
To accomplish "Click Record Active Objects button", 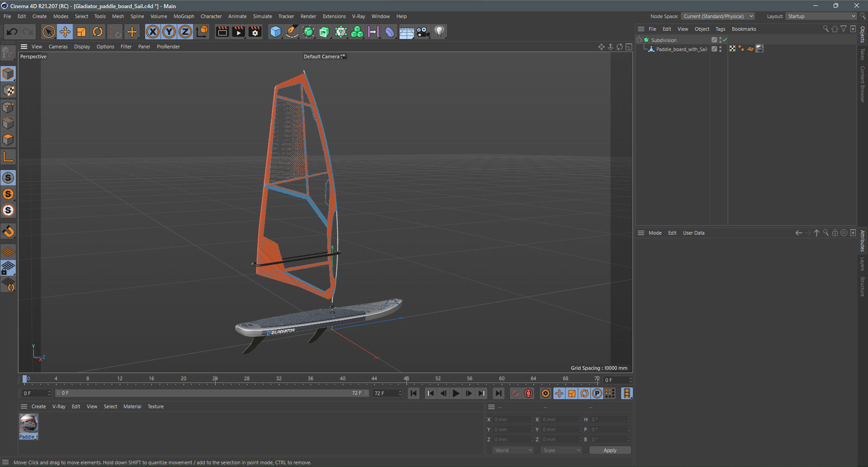I will [516, 393].
